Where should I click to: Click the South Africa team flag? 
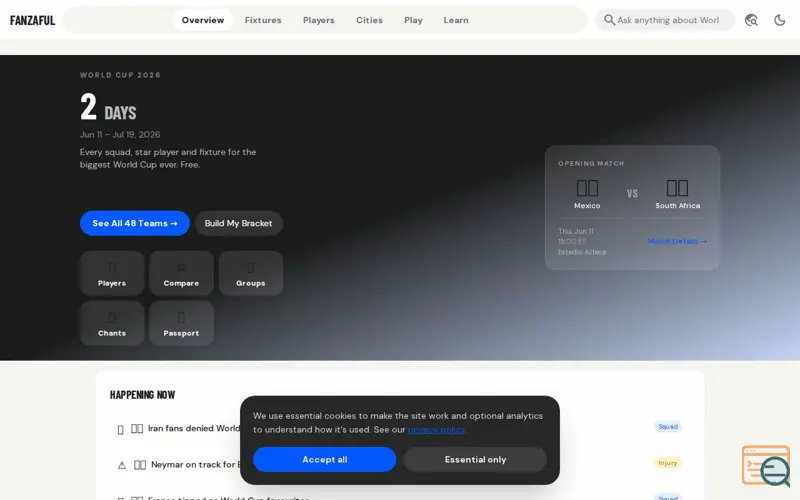coord(677,188)
